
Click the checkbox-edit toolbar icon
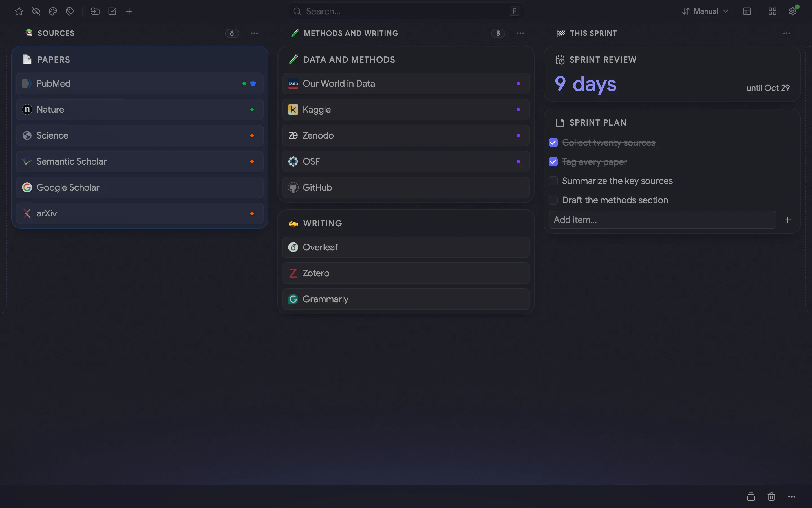(x=112, y=11)
